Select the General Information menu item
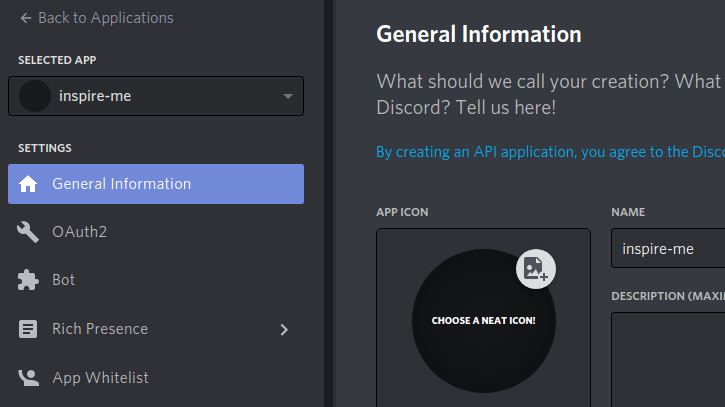This screenshot has height=407, width=725. pos(156,184)
